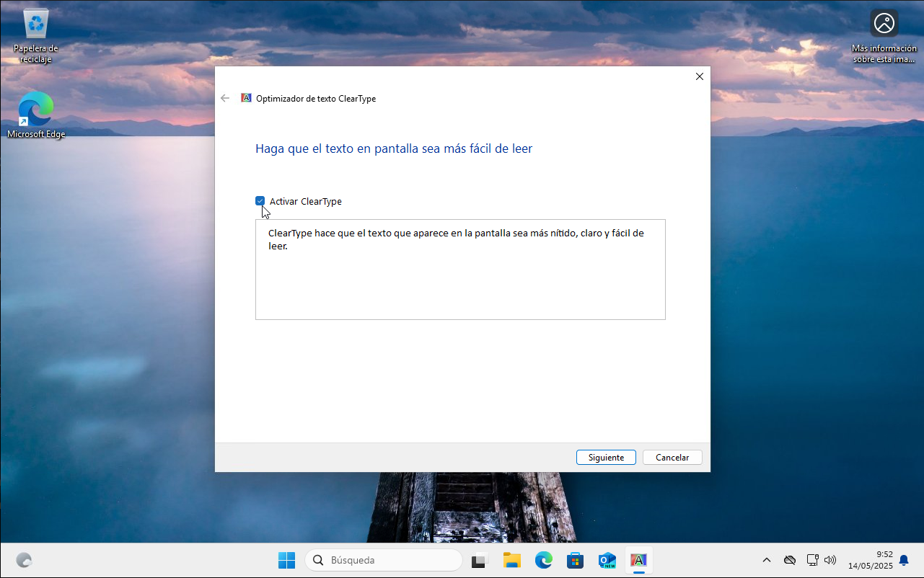The image size is (924, 578).
Task: Uncheck the Activar ClearType checkbox
Action: [260, 201]
